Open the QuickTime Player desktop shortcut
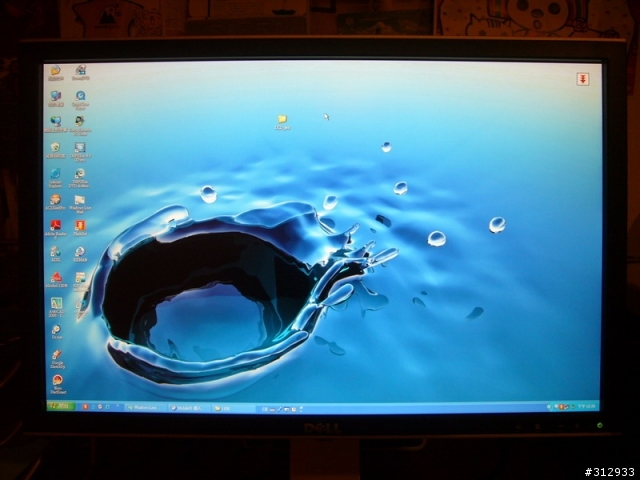 click(80, 100)
